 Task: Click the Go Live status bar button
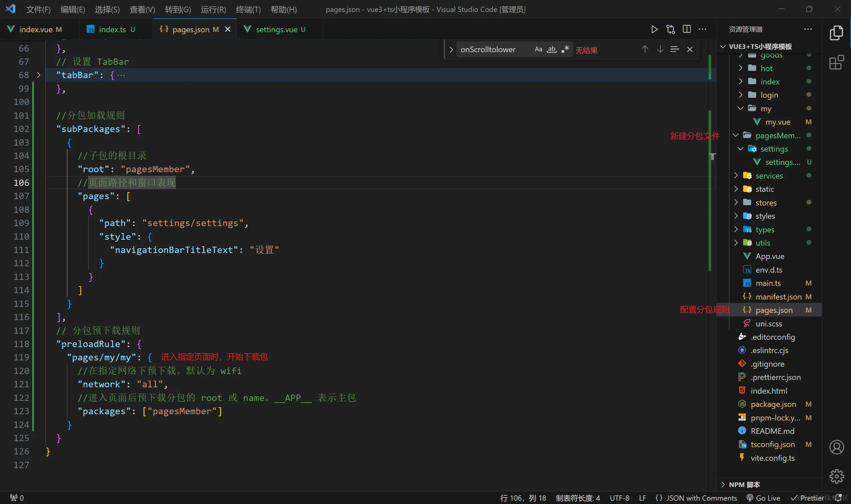763,498
